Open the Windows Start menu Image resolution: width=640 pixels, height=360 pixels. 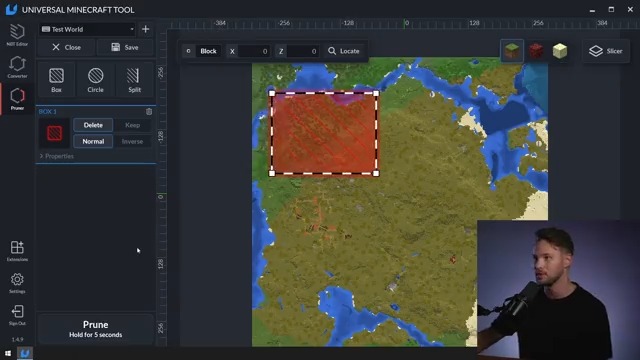(8, 353)
